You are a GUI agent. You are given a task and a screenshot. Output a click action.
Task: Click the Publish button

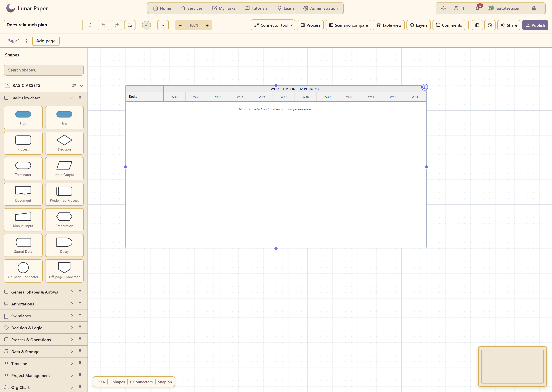[x=535, y=25]
